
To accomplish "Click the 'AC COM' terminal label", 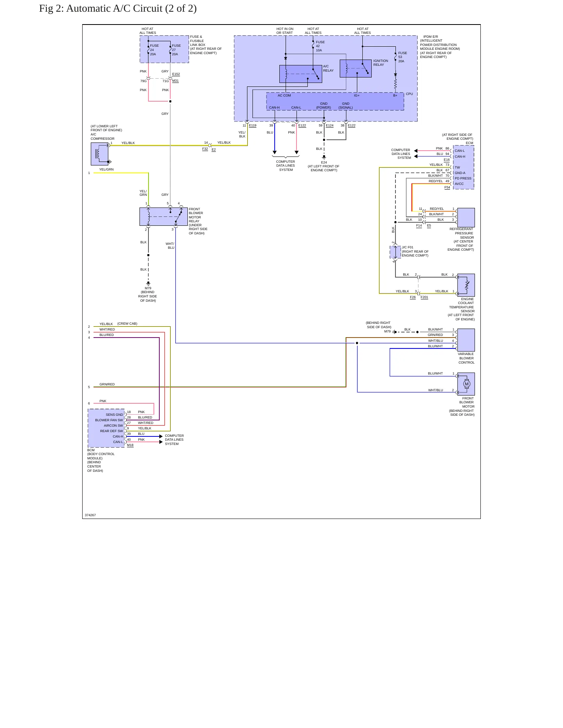I will coord(284,95).
